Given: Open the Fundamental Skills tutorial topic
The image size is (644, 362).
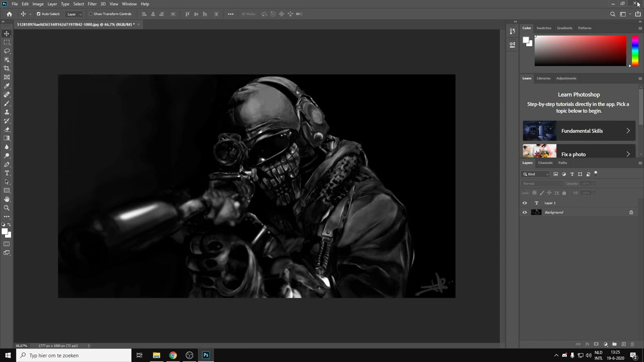Looking at the screenshot, I should (579, 131).
